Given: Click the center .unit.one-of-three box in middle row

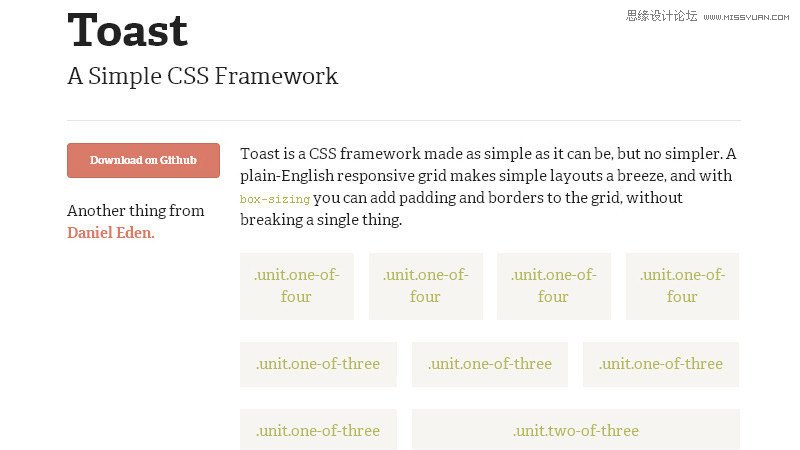Looking at the screenshot, I should (x=489, y=364).
